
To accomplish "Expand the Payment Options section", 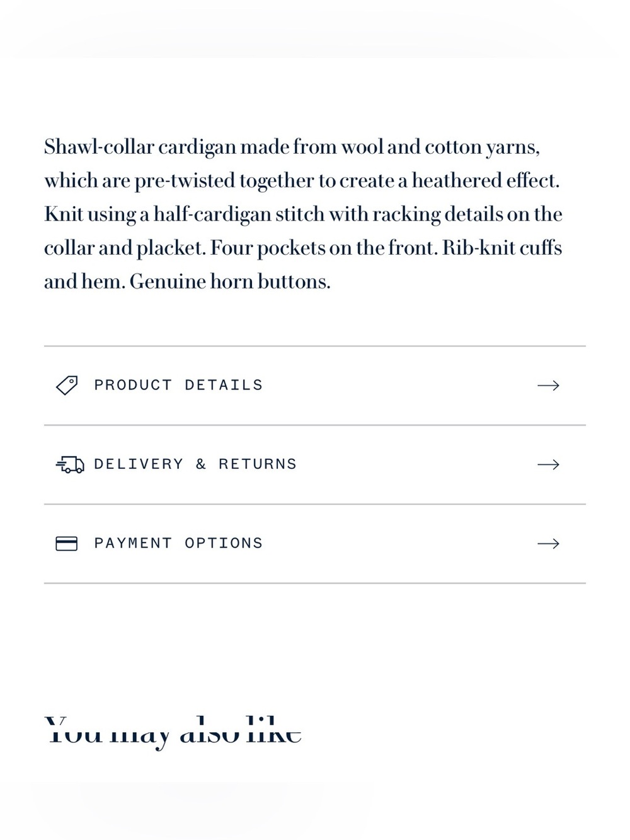I will (x=315, y=544).
